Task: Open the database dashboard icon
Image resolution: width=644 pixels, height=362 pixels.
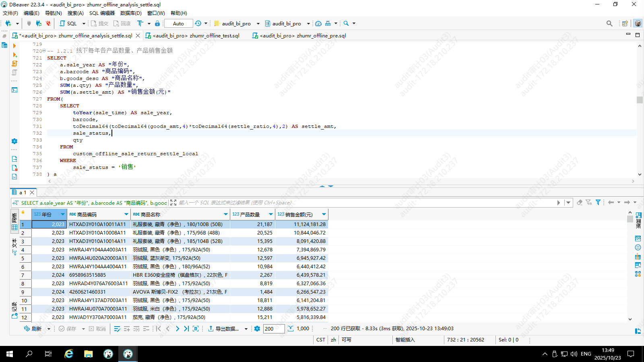Action: 318,23
